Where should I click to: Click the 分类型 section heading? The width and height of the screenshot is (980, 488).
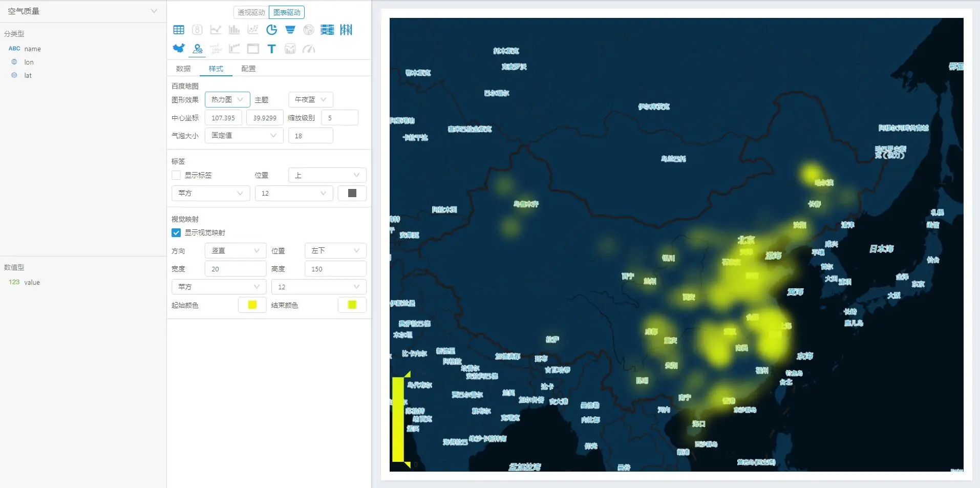coord(14,34)
